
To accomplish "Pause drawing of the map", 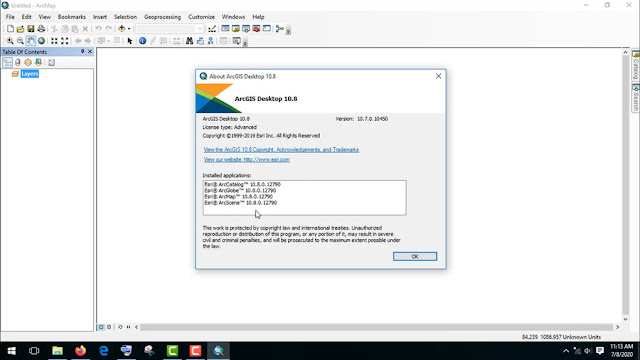I will tap(129, 327).
